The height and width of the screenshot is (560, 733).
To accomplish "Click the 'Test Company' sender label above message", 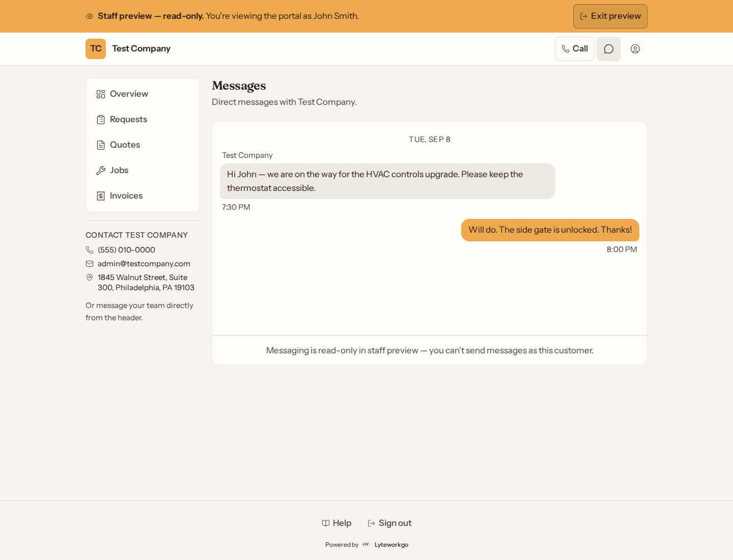I will pyautogui.click(x=247, y=155).
